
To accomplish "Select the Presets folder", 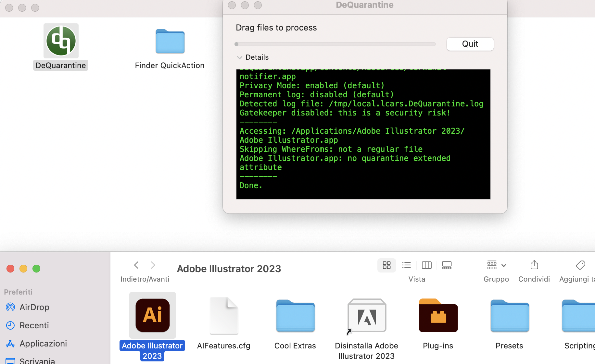I will 510,315.
